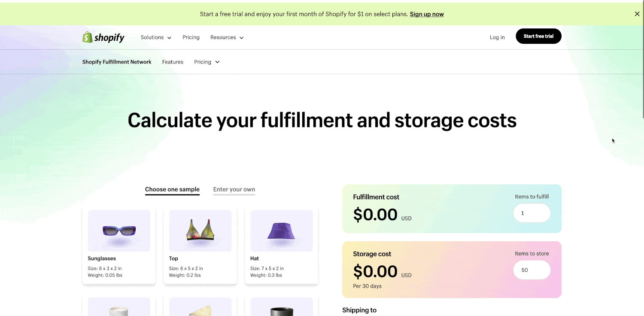Click the Per 30 days text
The height and width of the screenshot is (316, 644).
(367, 286)
